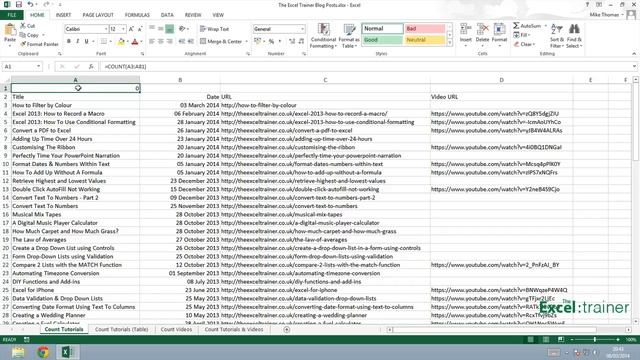640x360 pixels.
Task: Switch to the PAGE LAYOUT tab
Action: [98, 15]
